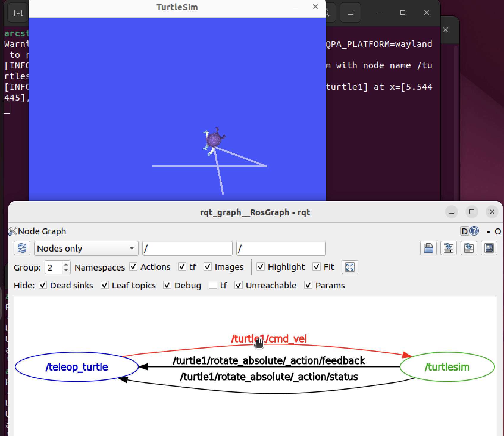
Task: Click the topic namespace filter field
Action: 281,248
